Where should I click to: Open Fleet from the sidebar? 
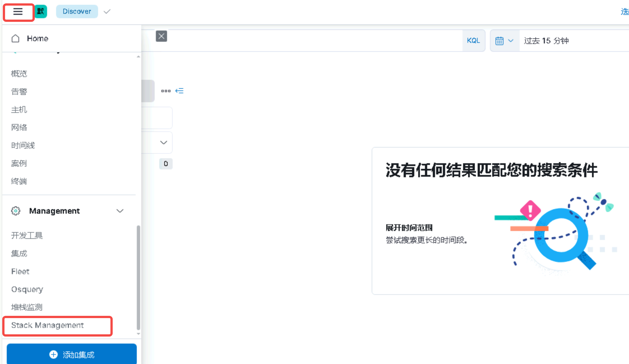coord(20,272)
